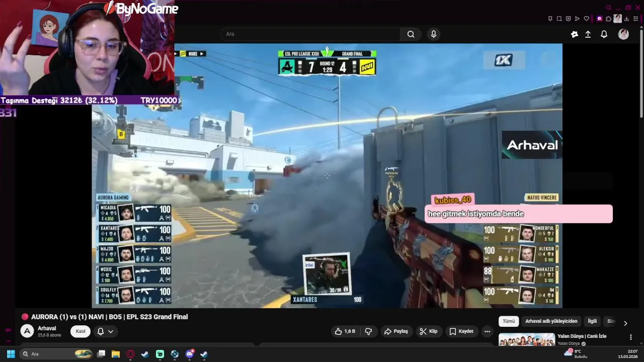Open Windows Start menu
The height and width of the screenshot is (362, 644).
point(11,354)
